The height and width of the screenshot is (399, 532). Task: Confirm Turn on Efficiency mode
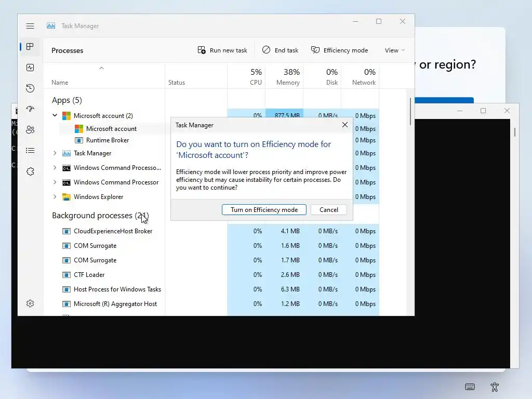(264, 210)
